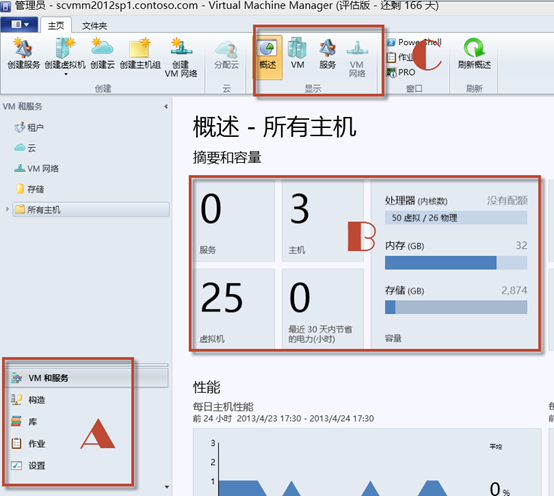Open the 设置 (Settings) workspace
The image size is (554, 496).
coord(28,465)
